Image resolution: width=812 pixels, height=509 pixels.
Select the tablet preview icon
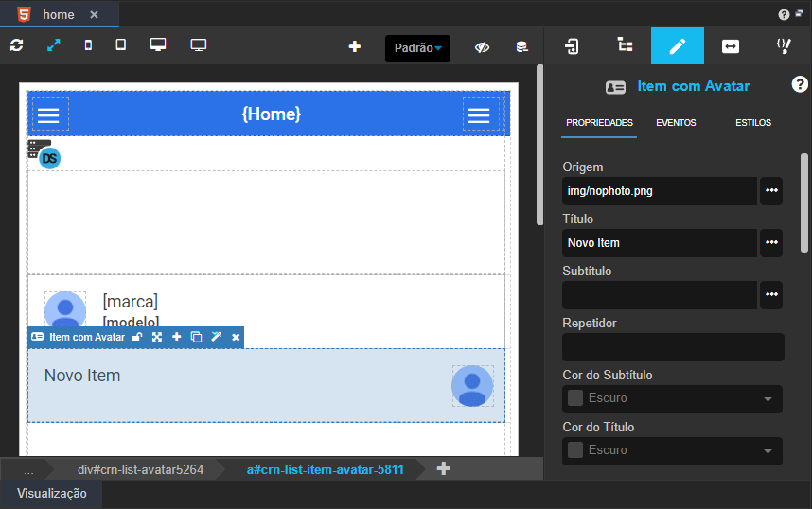[x=120, y=45]
